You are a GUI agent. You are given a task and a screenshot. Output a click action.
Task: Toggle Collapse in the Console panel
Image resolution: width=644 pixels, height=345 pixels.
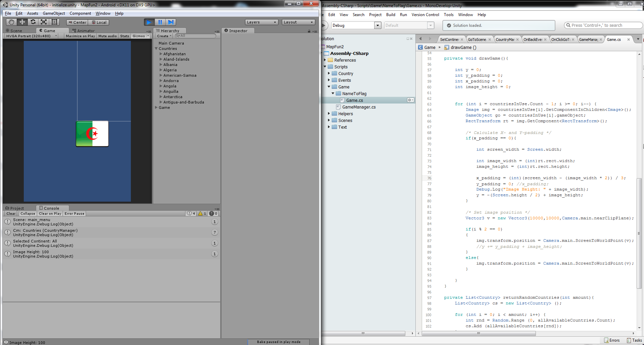(x=27, y=214)
